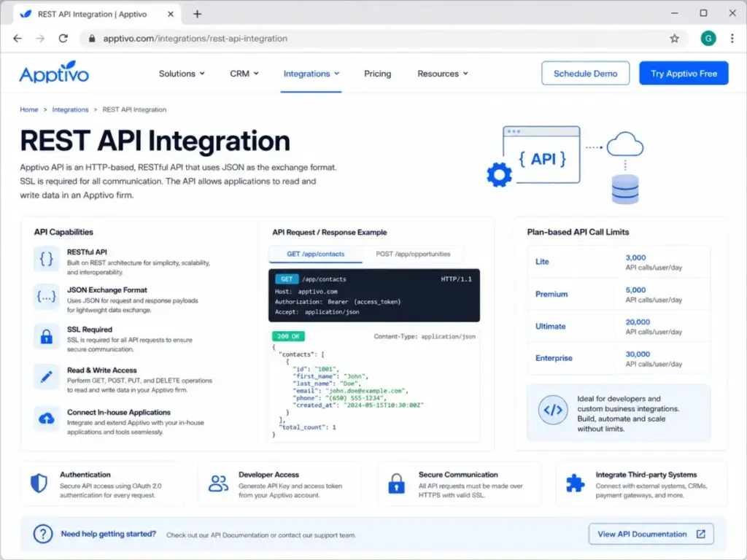Click the 3,000 API calls value
This screenshot has width=747, height=560.
pyautogui.click(x=635, y=257)
